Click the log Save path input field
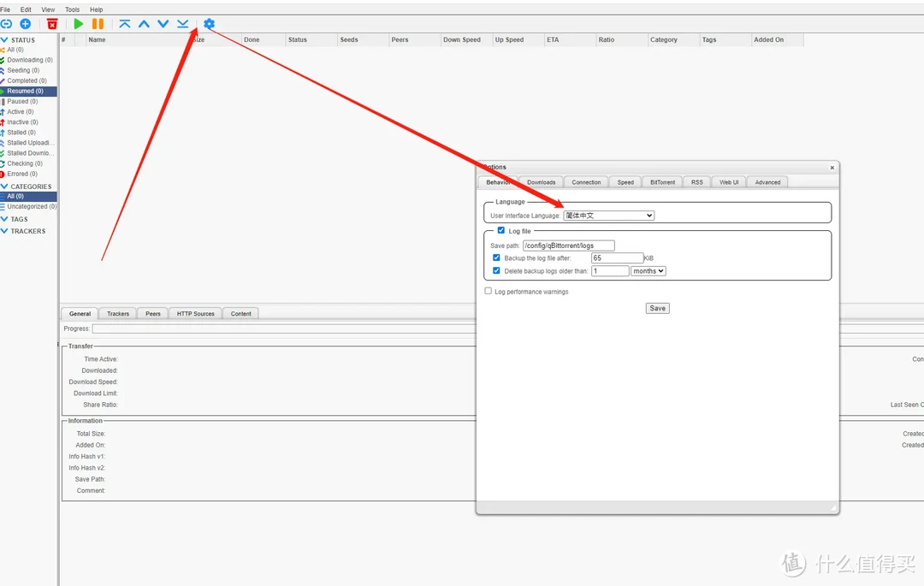Image resolution: width=924 pixels, height=586 pixels. pyautogui.click(x=568, y=246)
